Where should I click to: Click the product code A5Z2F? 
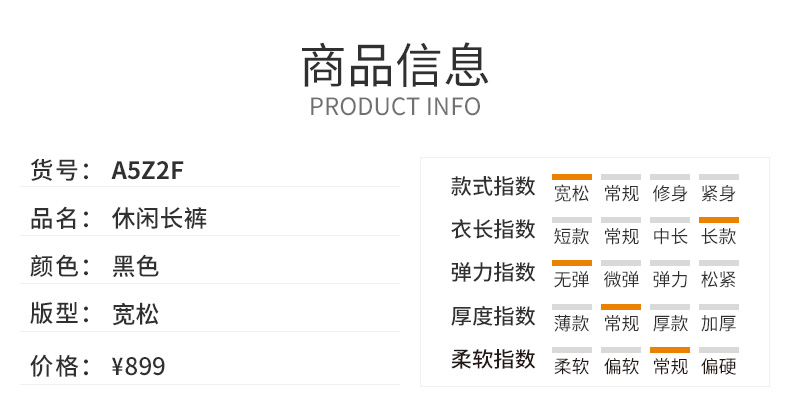coord(147,170)
